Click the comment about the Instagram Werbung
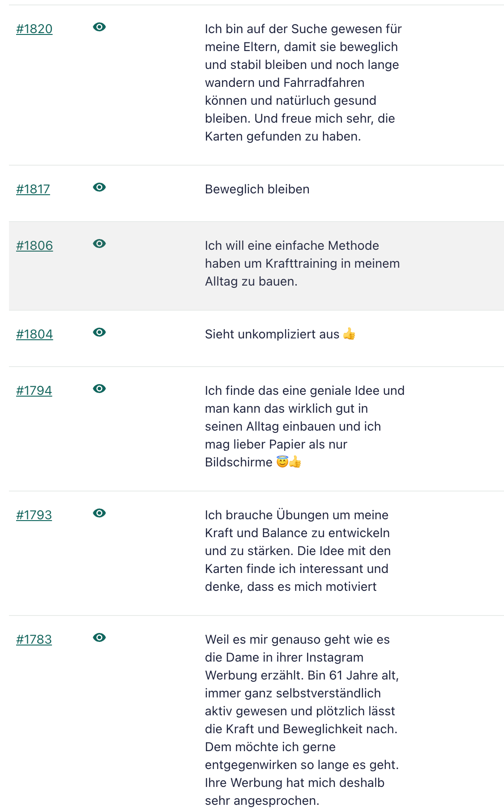This screenshot has width=504, height=812. click(302, 720)
